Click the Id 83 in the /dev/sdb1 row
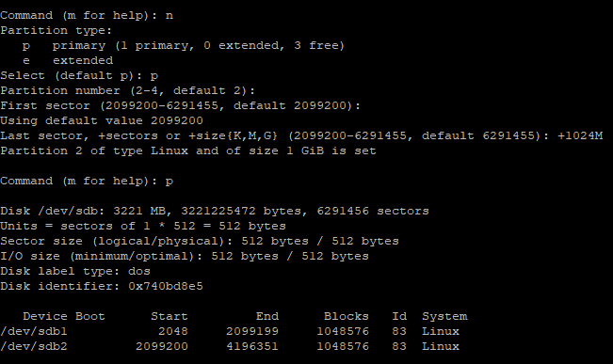This screenshot has width=613, height=364. pos(399,332)
